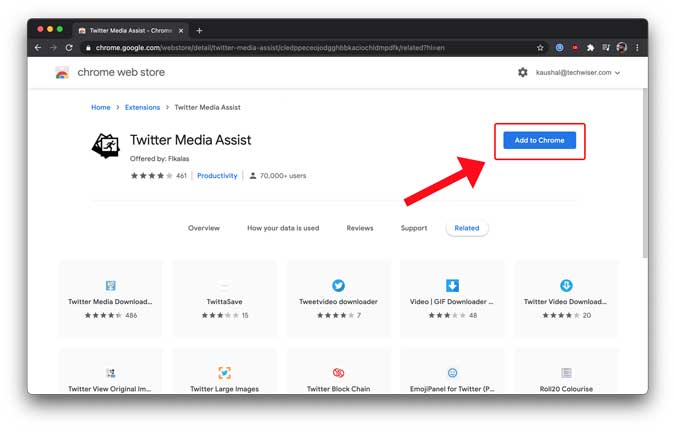The height and width of the screenshot is (430, 675).
Task: Open a new tab with plus button
Action: (x=199, y=31)
